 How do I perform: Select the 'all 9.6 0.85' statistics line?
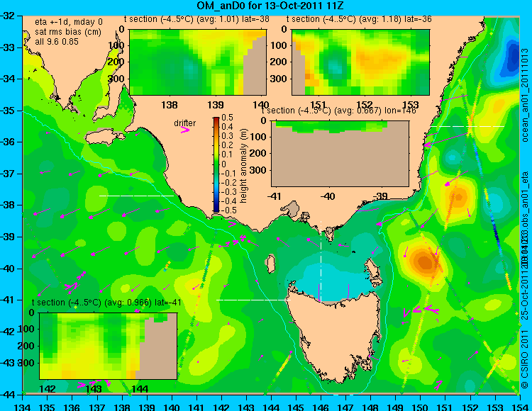[56, 42]
